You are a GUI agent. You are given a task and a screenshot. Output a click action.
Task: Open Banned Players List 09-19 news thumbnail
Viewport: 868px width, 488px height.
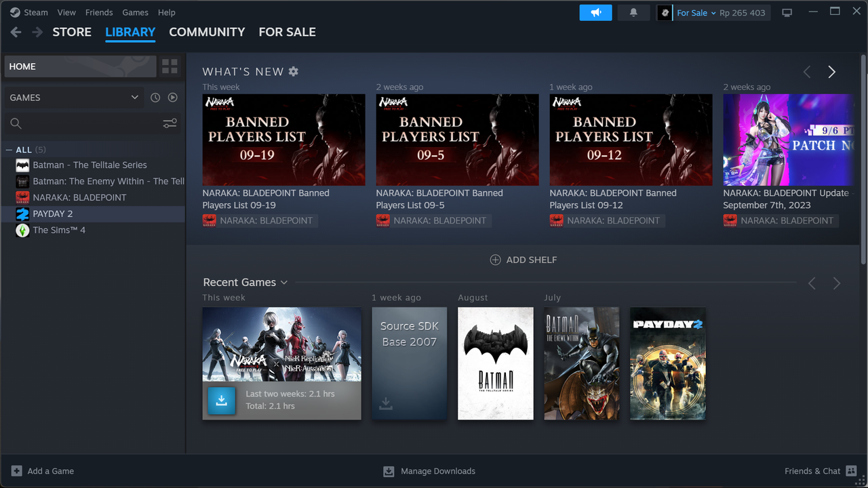click(283, 140)
